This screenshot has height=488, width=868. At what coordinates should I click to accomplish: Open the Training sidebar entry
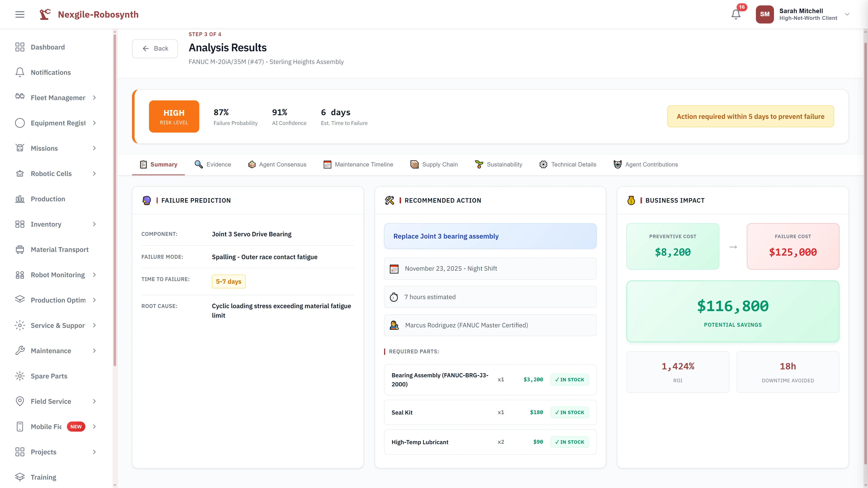43,477
